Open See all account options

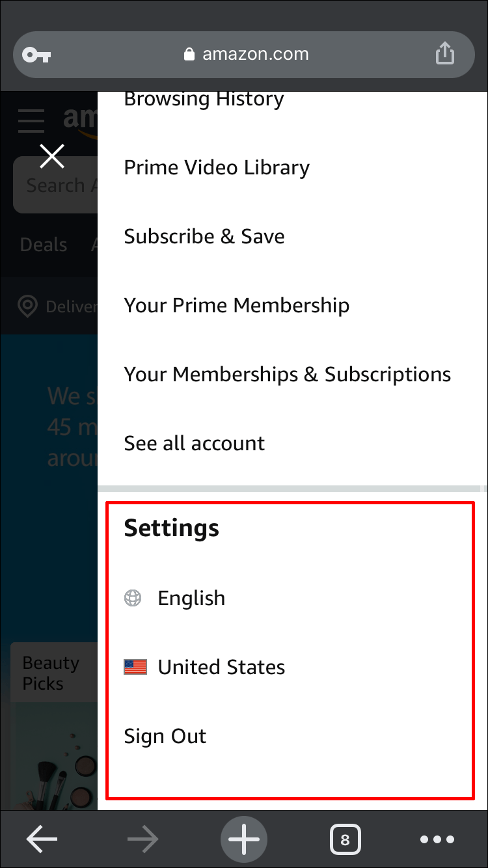tap(194, 443)
